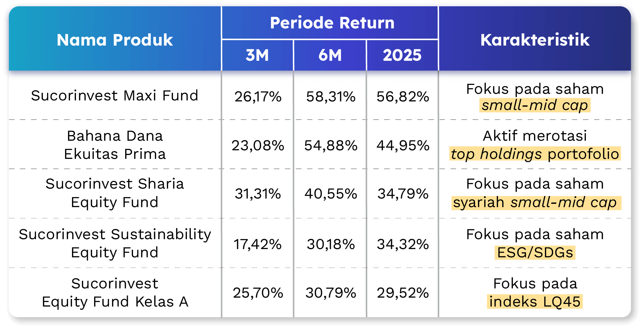
Task: Click the 34,79% return cell
Action: tap(403, 194)
